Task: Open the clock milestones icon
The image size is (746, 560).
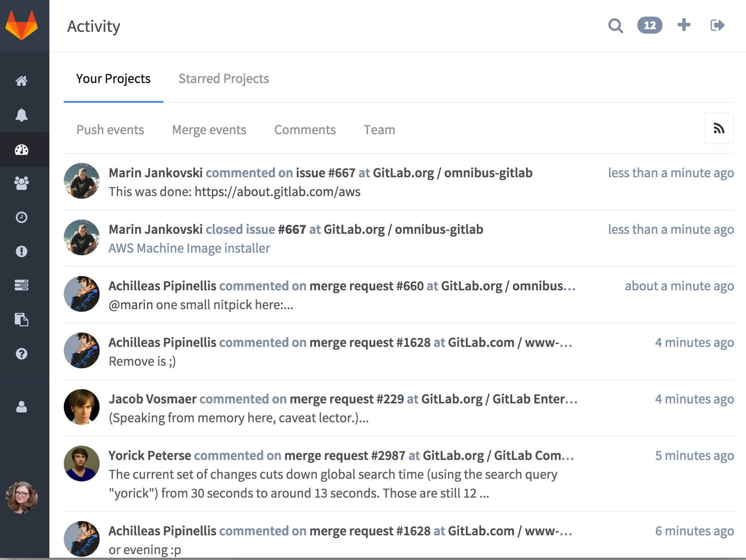Action: point(22,217)
